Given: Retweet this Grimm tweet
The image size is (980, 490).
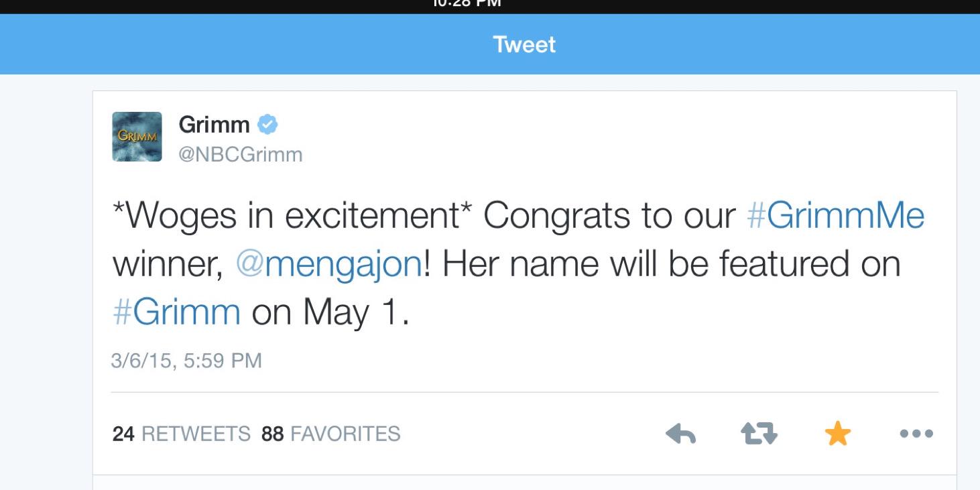Looking at the screenshot, I should (x=759, y=434).
